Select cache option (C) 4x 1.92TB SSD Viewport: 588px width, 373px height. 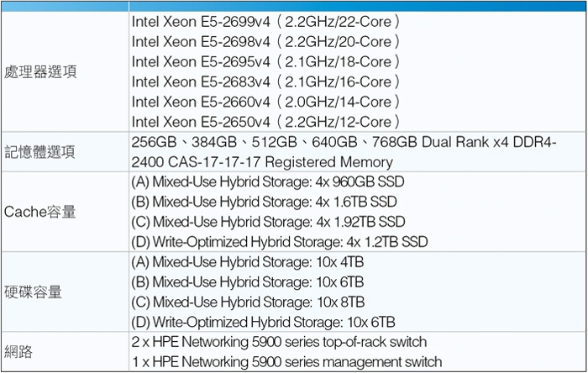tap(268, 222)
